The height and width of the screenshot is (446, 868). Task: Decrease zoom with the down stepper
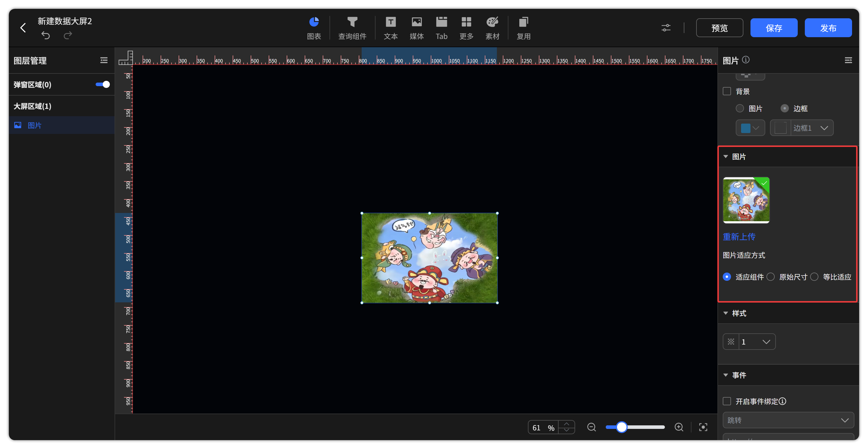[567, 431]
